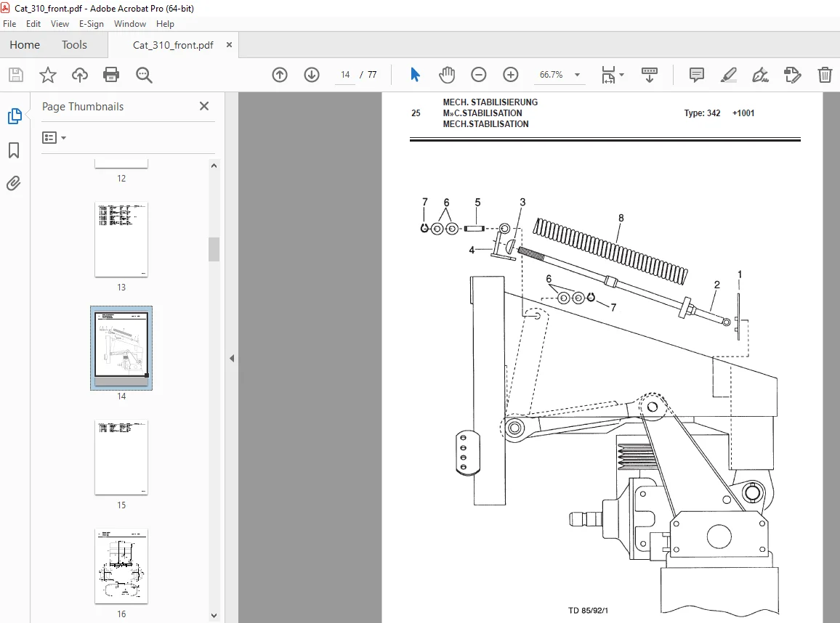Select the arrow Selection tool
840x623 pixels.
click(x=415, y=75)
